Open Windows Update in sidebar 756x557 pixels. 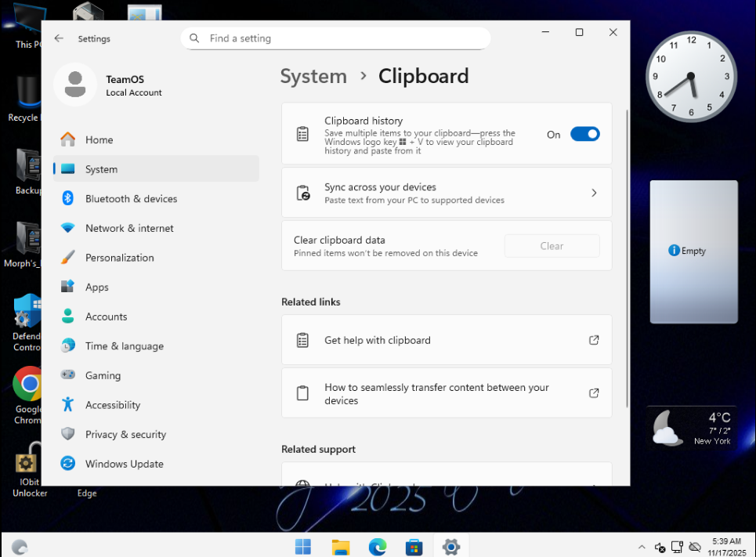pos(124,464)
